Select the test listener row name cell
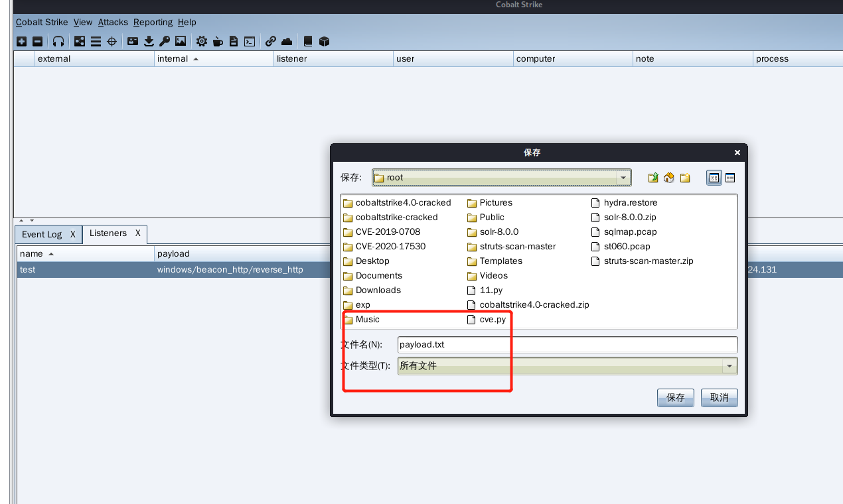Screen dimensions: 843x504 coord(85,270)
